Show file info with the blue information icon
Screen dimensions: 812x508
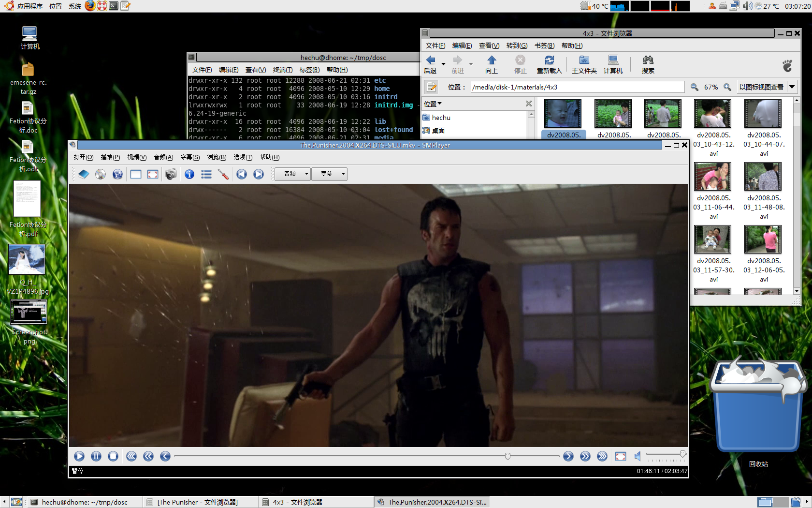tap(189, 174)
